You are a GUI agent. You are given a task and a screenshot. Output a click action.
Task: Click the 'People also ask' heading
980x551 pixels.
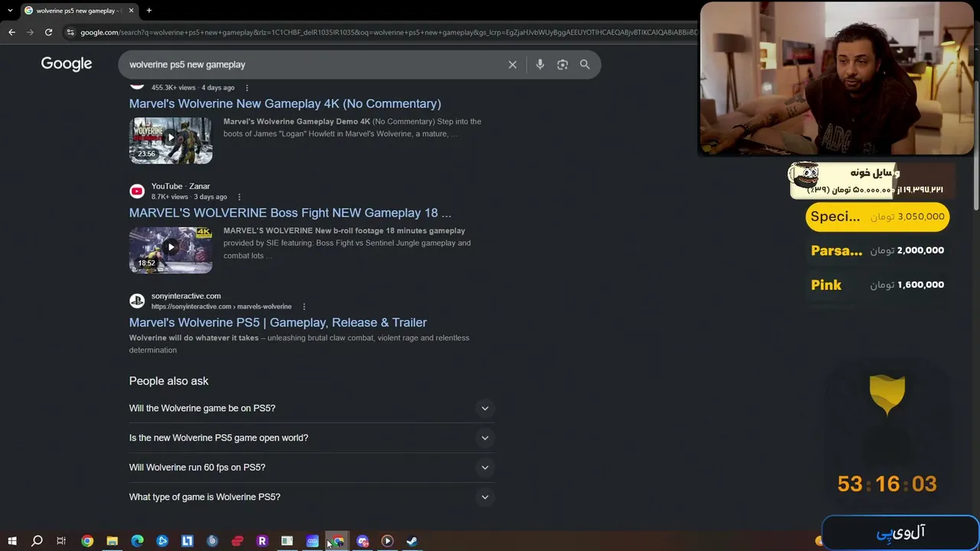tap(168, 381)
